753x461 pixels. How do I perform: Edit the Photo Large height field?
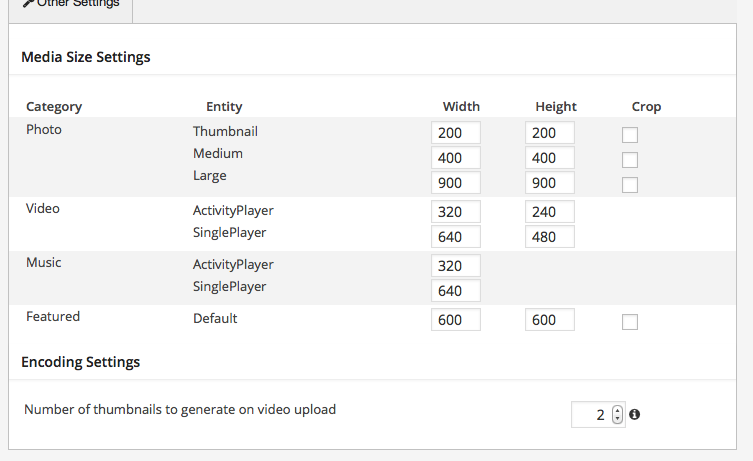549,183
